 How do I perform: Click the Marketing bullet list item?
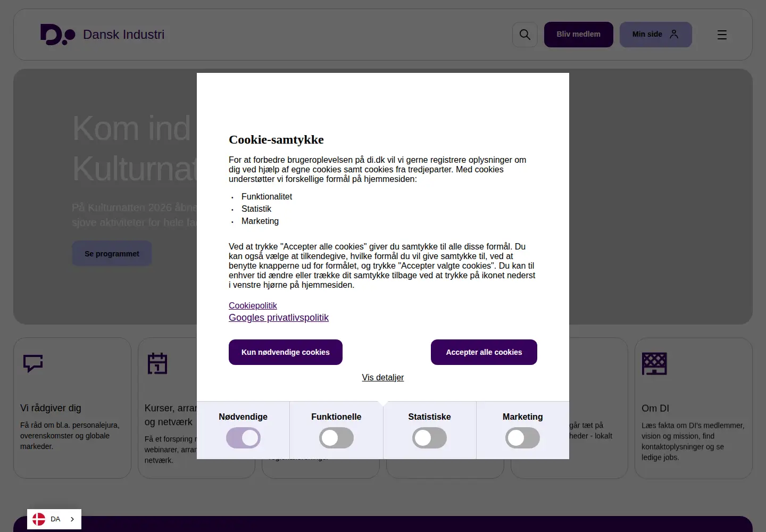[x=260, y=221]
